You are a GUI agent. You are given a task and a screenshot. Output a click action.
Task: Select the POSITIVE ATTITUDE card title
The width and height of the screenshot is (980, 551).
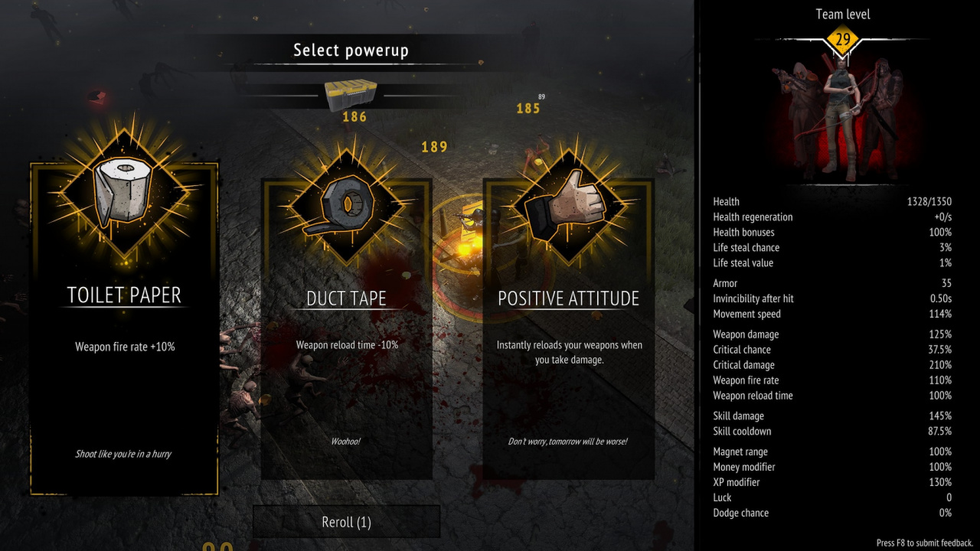[x=568, y=298]
